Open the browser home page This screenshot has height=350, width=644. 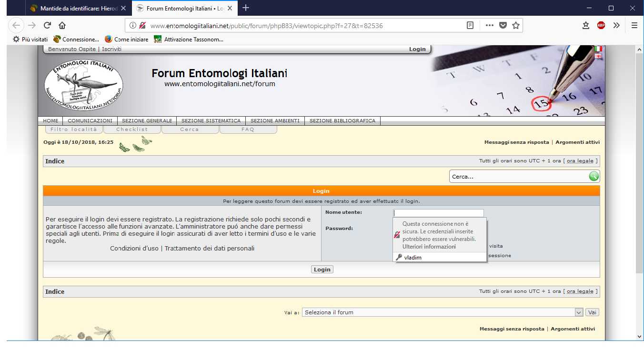pos(62,26)
